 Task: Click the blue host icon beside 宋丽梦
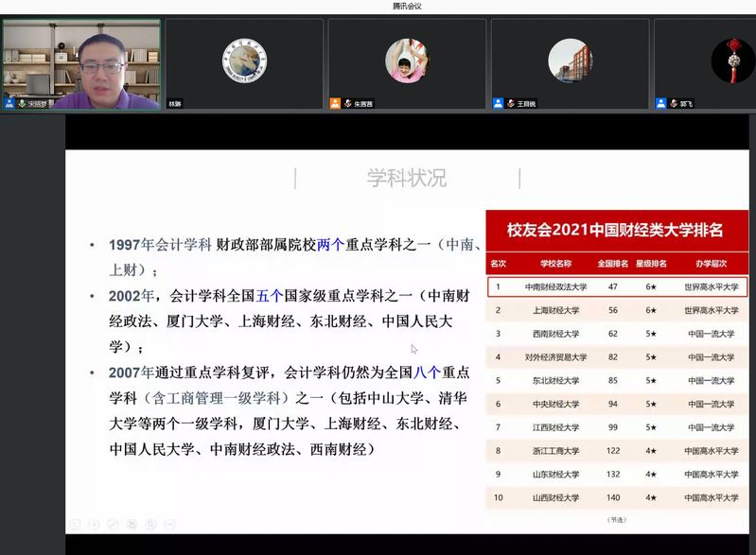9,103
